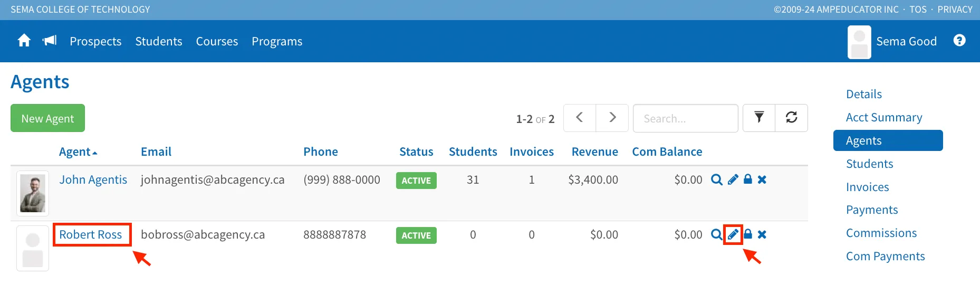The image size is (980, 284).
Task: Open the filter funnel button
Action: [759, 118]
